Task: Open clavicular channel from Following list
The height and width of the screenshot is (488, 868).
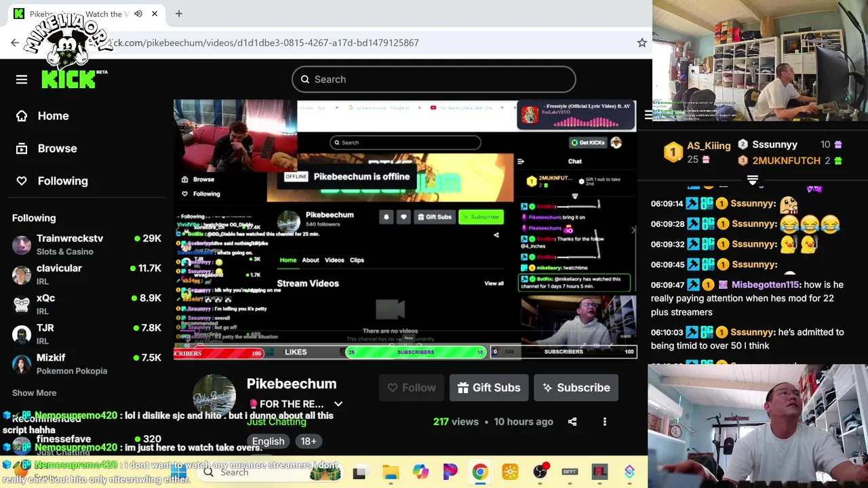Action: pyautogui.click(x=86, y=274)
